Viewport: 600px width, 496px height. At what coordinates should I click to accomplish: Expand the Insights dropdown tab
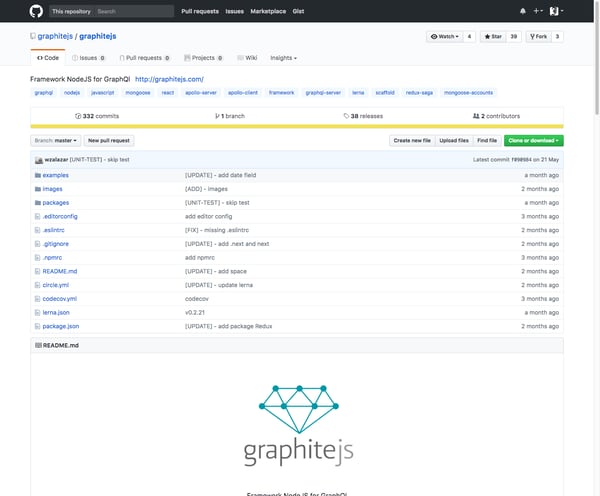click(x=283, y=58)
